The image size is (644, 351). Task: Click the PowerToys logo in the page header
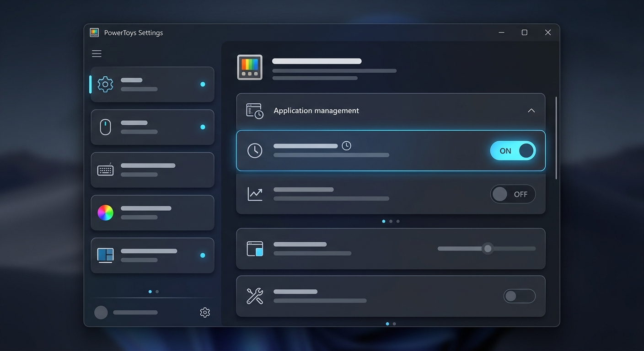point(250,67)
